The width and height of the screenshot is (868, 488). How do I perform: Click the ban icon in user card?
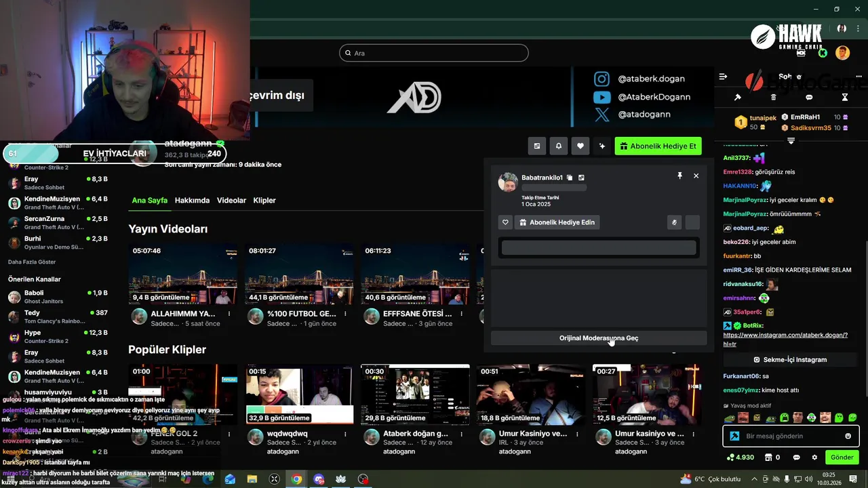(x=674, y=222)
